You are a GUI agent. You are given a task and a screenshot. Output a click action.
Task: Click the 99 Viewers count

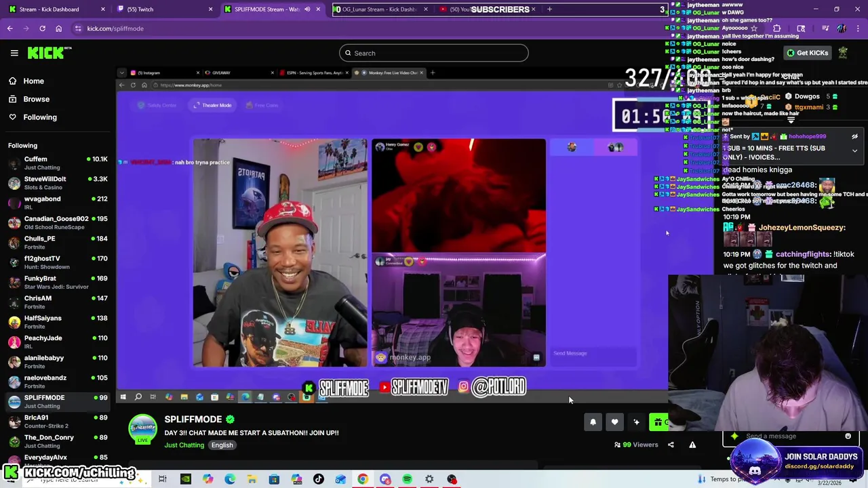pyautogui.click(x=636, y=445)
